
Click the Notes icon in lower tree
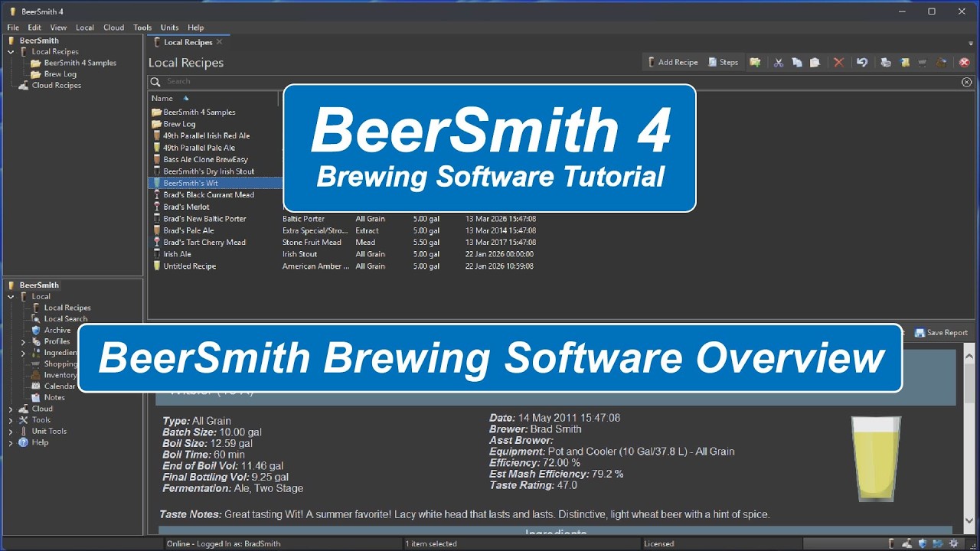point(36,397)
